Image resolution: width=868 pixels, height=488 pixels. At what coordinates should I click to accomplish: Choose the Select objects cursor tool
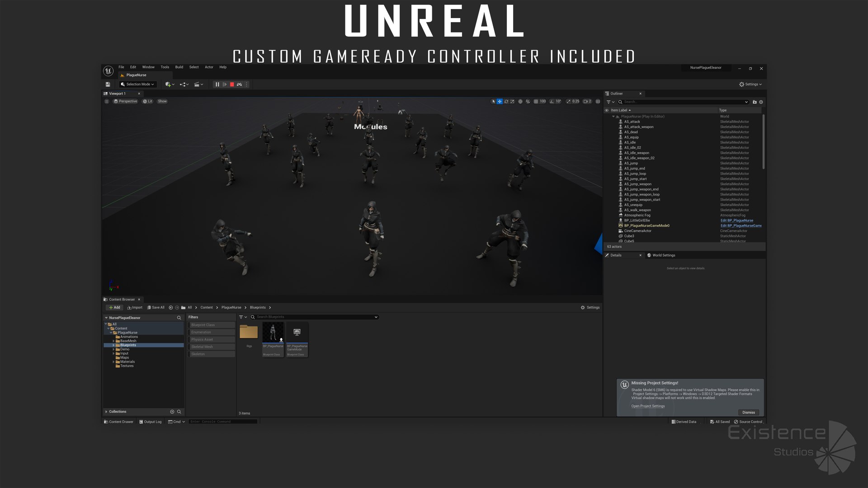pyautogui.click(x=493, y=102)
